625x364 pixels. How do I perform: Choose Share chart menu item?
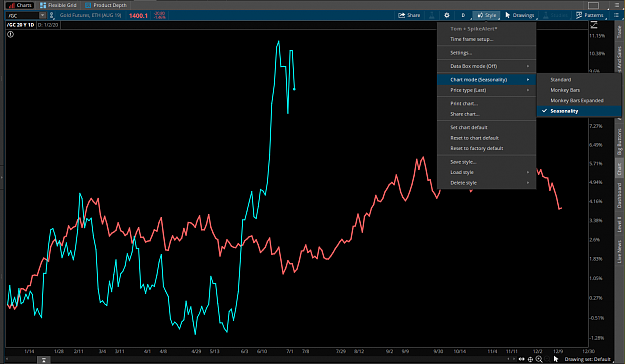486,114
